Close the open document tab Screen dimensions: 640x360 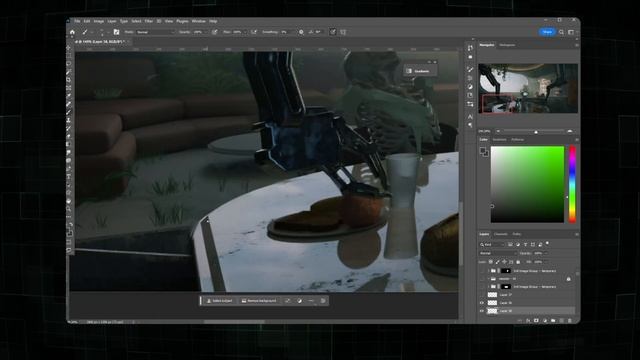(x=128, y=42)
